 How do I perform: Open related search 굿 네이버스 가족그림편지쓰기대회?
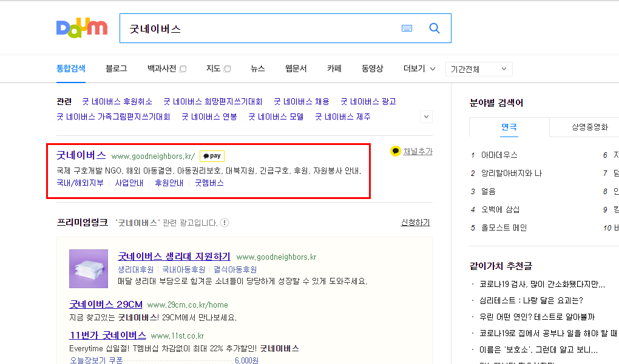[x=113, y=117]
